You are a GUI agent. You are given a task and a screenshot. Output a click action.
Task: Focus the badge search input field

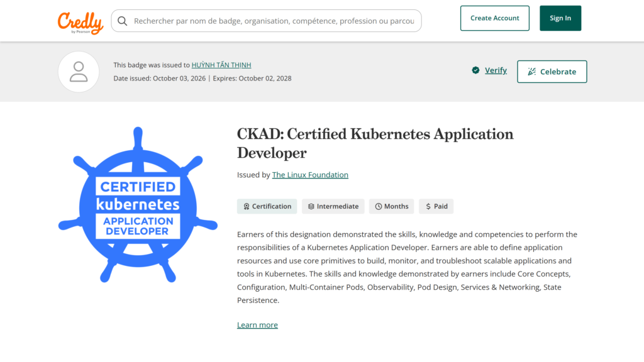(x=266, y=21)
